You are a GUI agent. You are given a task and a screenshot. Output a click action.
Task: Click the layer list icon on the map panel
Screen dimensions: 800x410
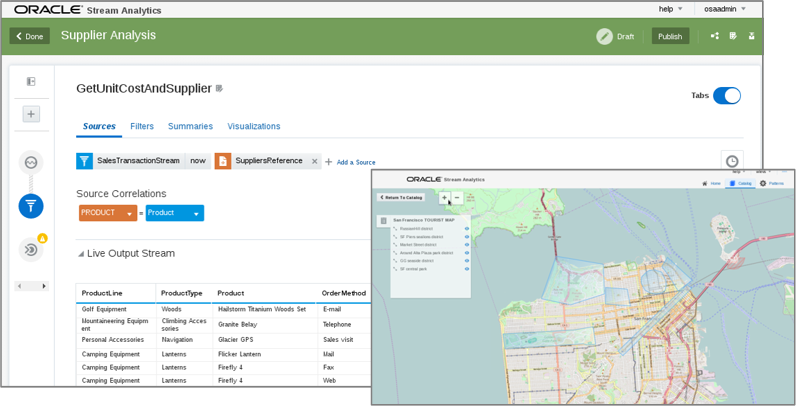point(384,221)
